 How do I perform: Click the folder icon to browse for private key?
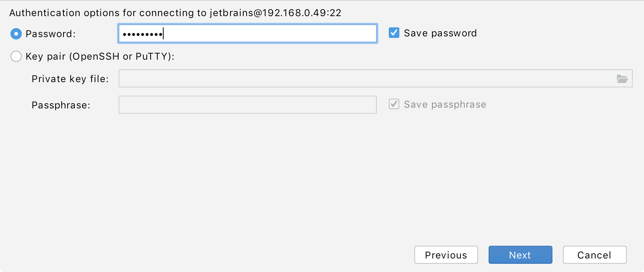tap(623, 78)
